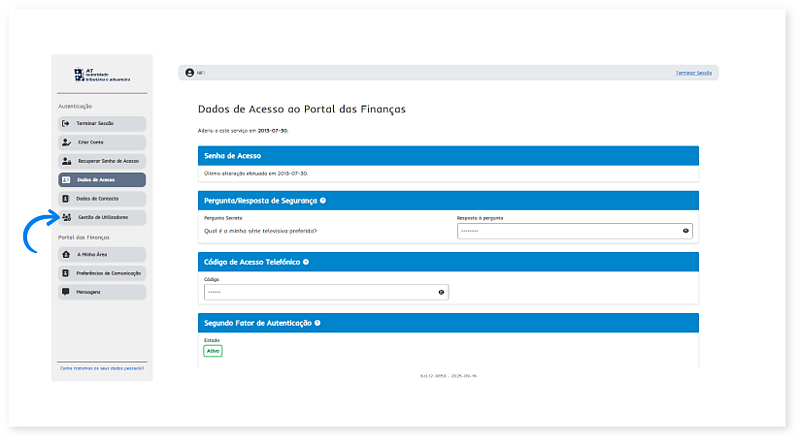Open 'Como tratamos os seus dados pessoais' link
The image size is (800, 441).
(x=101, y=368)
